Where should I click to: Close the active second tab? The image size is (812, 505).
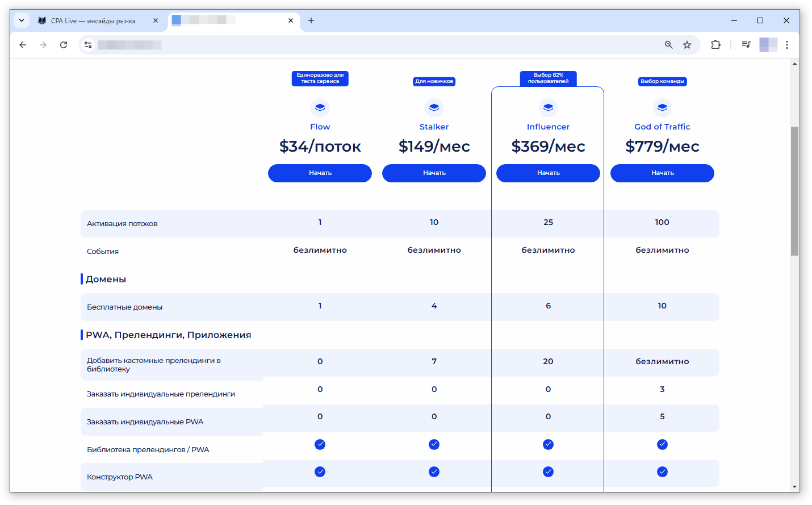click(x=291, y=20)
